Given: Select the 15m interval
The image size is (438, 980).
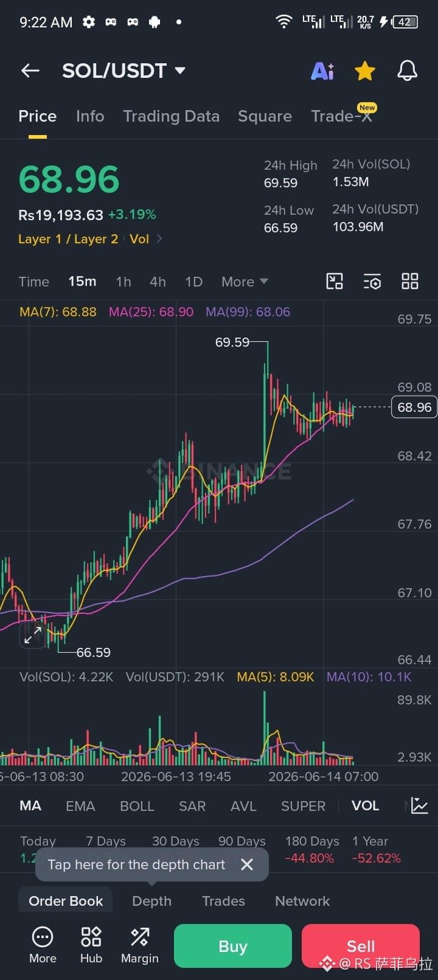Looking at the screenshot, I should (x=82, y=282).
